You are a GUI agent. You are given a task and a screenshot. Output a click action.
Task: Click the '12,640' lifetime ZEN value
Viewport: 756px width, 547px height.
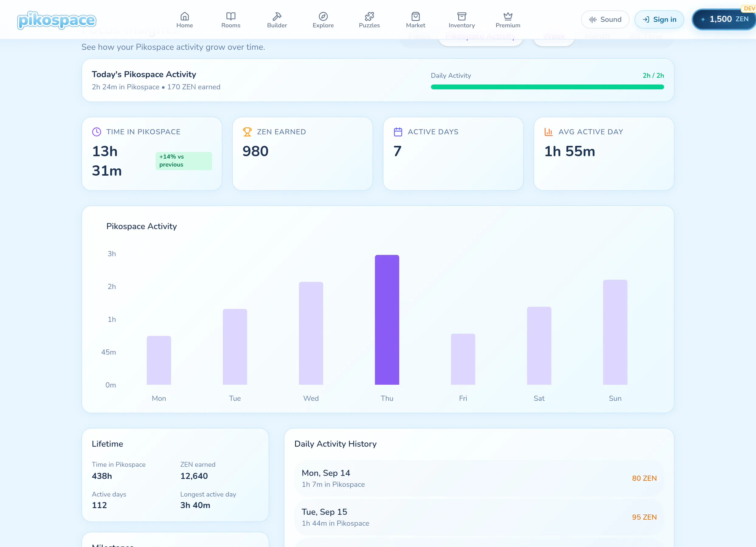194,476
